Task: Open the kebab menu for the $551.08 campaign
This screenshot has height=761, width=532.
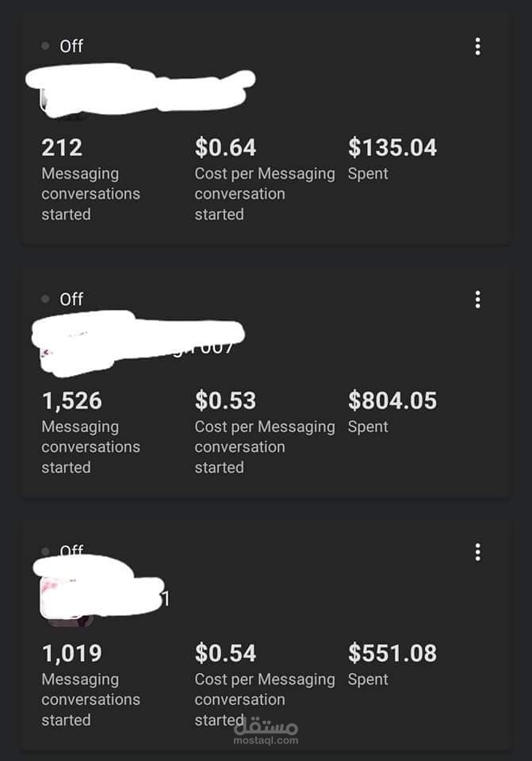Action: tap(477, 553)
